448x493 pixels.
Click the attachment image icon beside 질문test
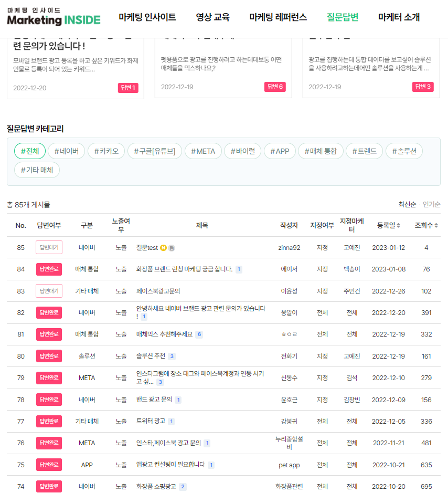(172, 248)
